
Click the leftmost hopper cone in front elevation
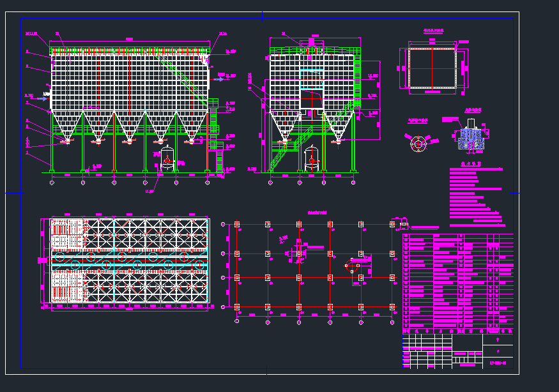pyautogui.click(x=67, y=126)
